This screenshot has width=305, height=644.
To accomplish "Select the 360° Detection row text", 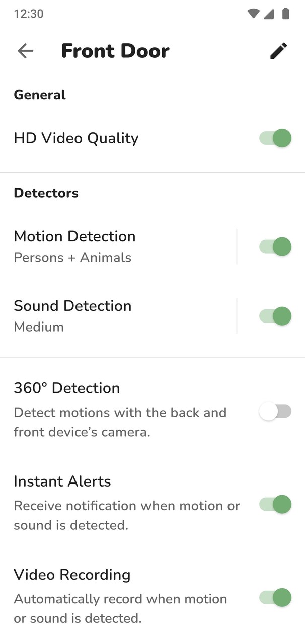I will 67,388.
